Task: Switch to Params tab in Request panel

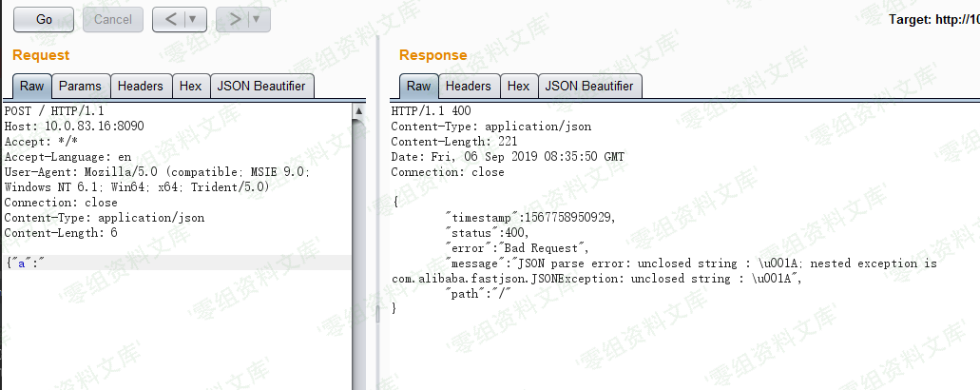Action: tap(80, 86)
